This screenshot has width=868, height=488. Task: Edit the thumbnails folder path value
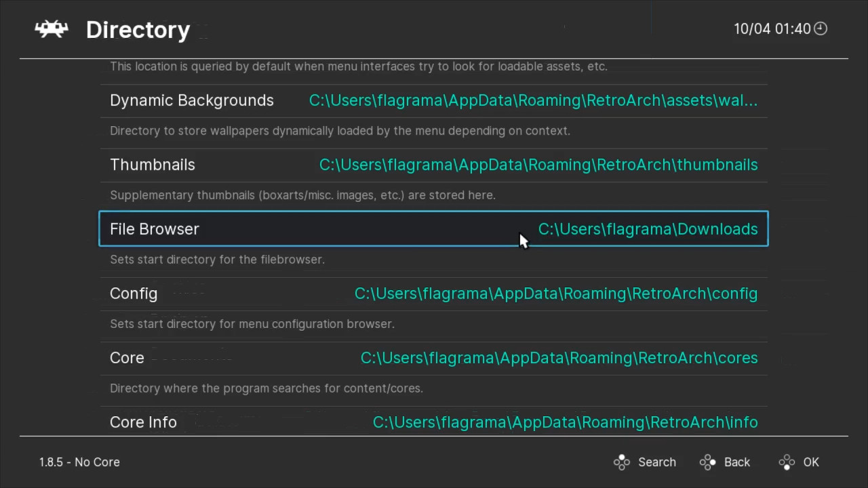[x=538, y=165]
